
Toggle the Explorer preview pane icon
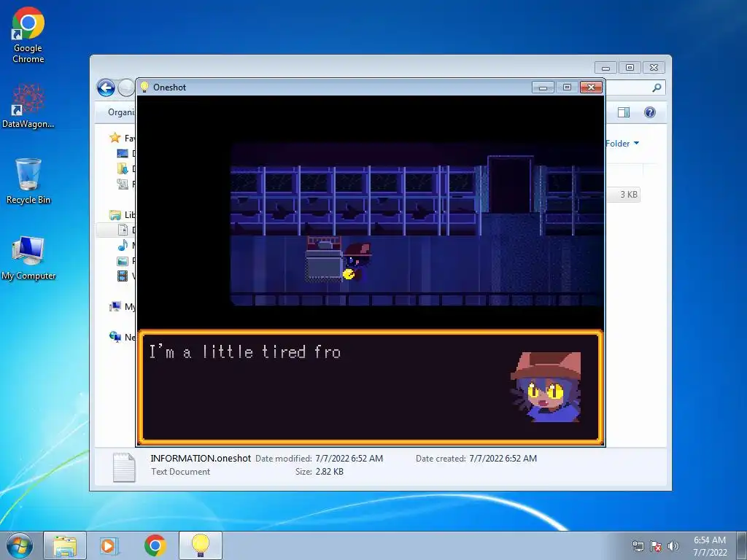[x=624, y=112]
